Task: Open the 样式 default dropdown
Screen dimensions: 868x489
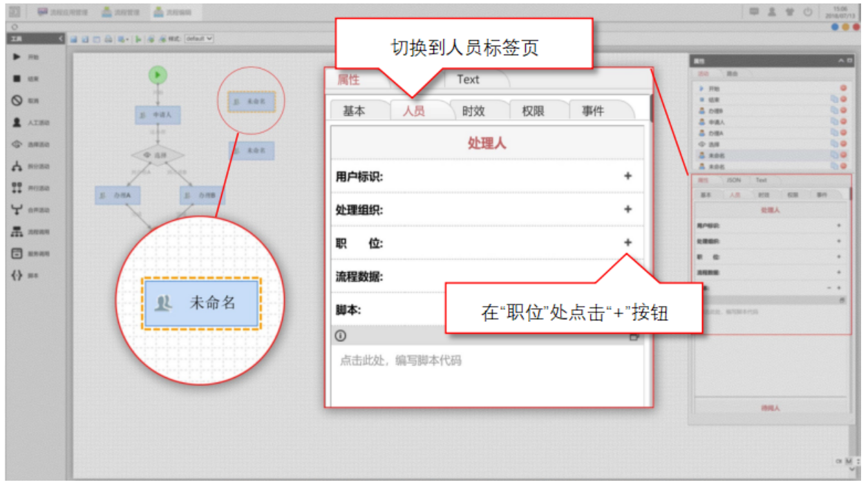Action: [x=200, y=39]
